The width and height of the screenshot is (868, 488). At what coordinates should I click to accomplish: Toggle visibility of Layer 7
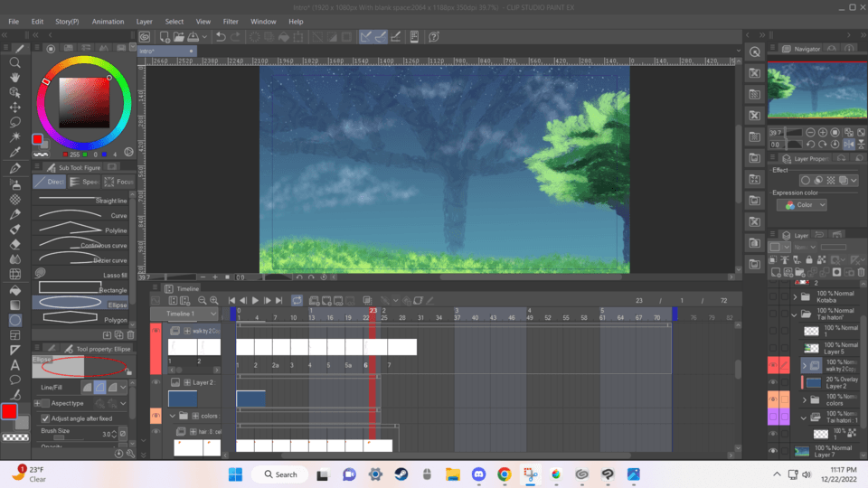pyautogui.click(x=772, y=450)
